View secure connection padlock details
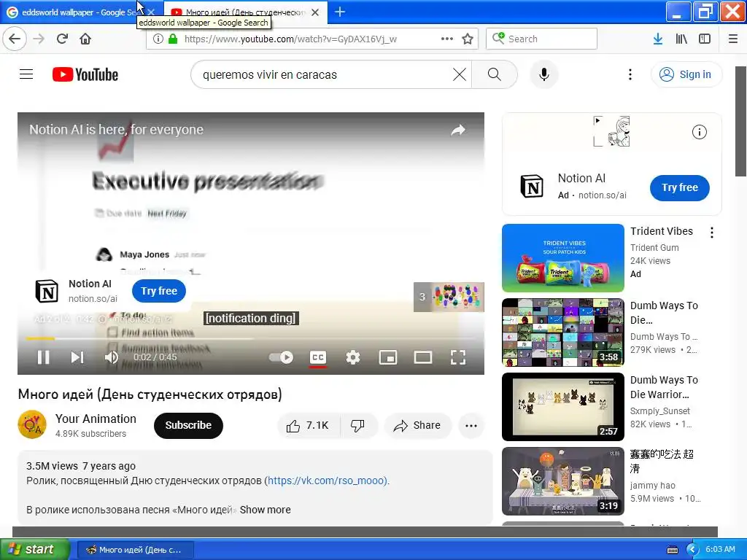747x560 pixels. (x=173, y=39)
